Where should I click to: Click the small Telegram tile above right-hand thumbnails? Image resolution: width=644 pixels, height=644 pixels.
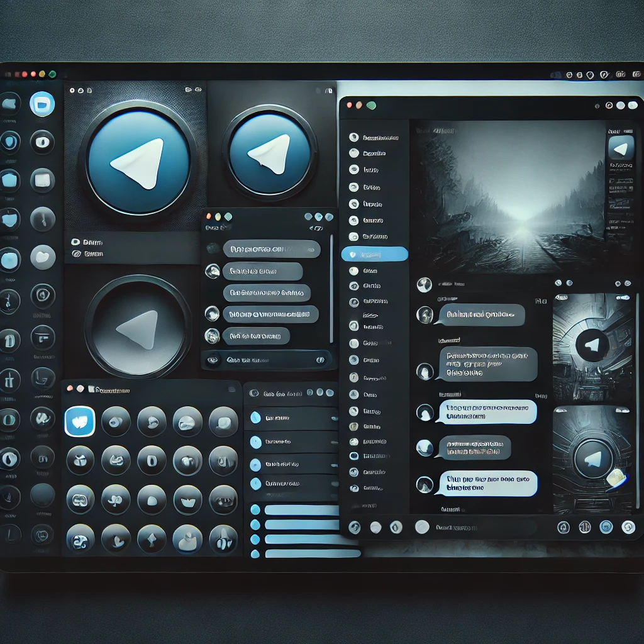click(621, 148)
